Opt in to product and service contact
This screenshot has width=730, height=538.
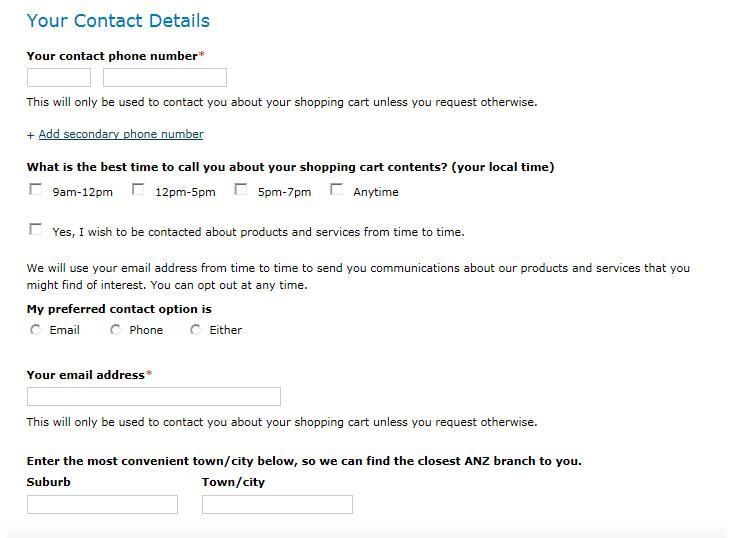pos(36,229)
